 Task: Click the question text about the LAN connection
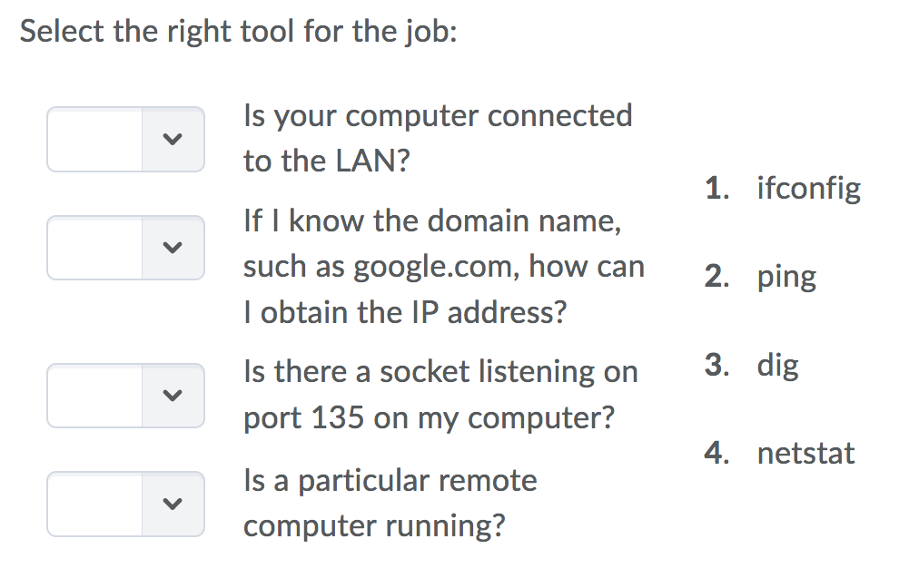(x=437, y=138)
